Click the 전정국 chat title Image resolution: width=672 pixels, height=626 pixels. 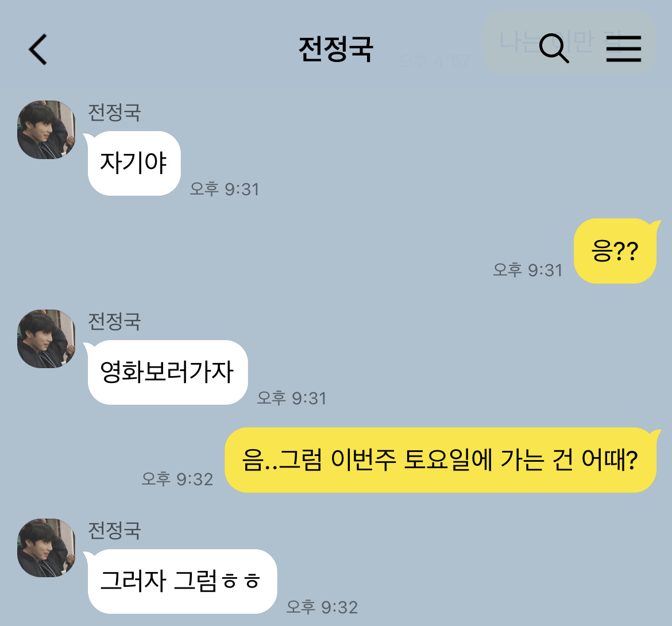(335, 49)
